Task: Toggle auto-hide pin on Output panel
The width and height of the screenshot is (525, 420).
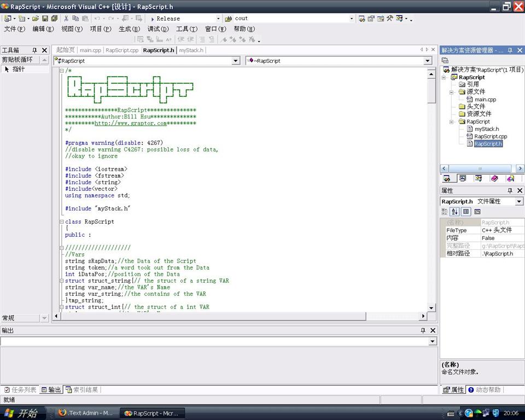Action: [x=423, y=330]
